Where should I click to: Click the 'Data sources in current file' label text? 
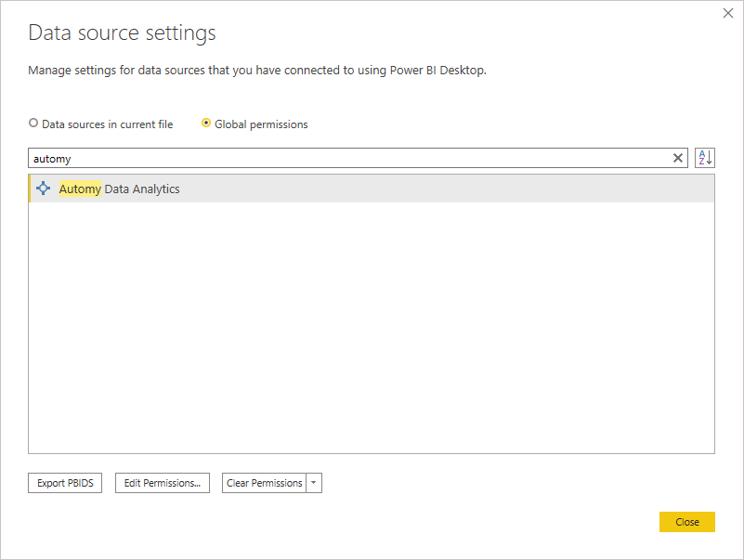(107, 124)
